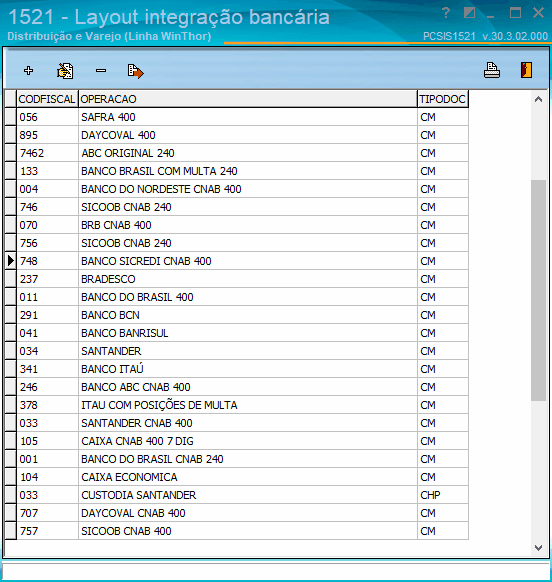Click the export layout arrow icon
Image resolution: width=552 pixels, height=582 pixels.
click(x=135, y=71)
